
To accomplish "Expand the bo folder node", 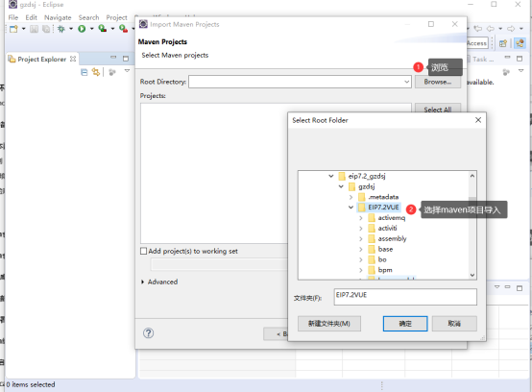I will [x=361, y=259].
